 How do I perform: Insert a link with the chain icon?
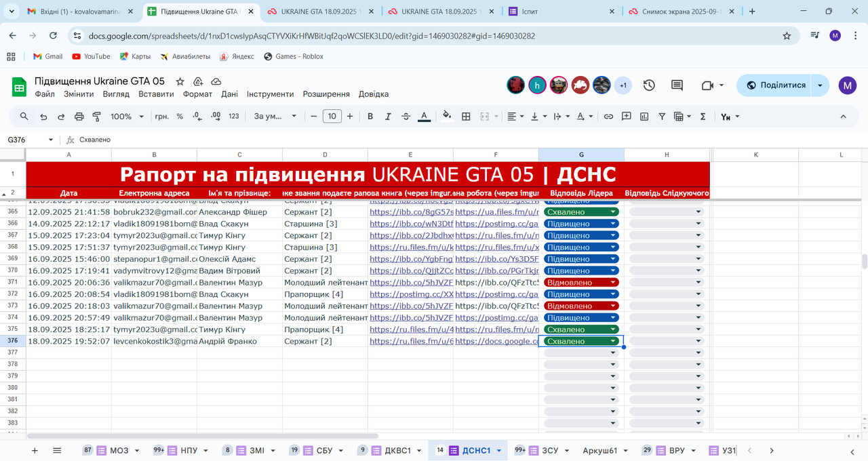(608, 117)
